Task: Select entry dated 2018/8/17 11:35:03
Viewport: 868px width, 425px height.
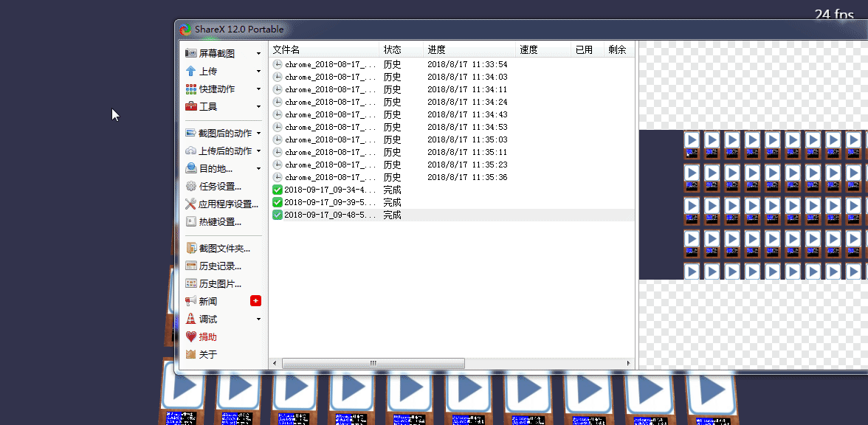Action: coord(452,139)
